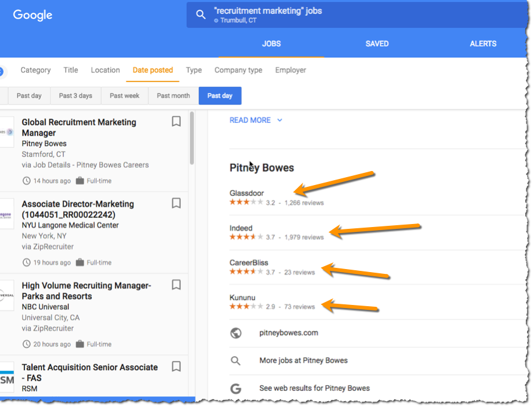Bookmark the Talent Acquisition Senior Associate job
Image resolution: width=532 pixels, height=406 pixels.
click(x=176, y=366)
